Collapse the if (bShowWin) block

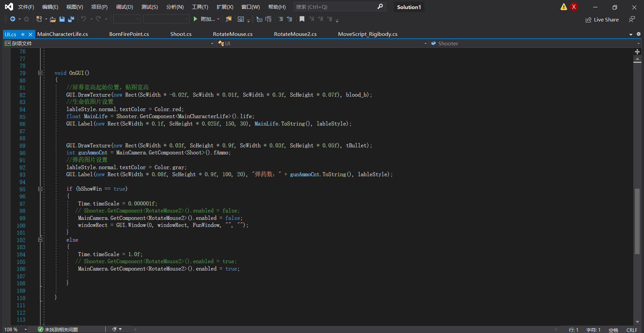click(x=40, y=189)
